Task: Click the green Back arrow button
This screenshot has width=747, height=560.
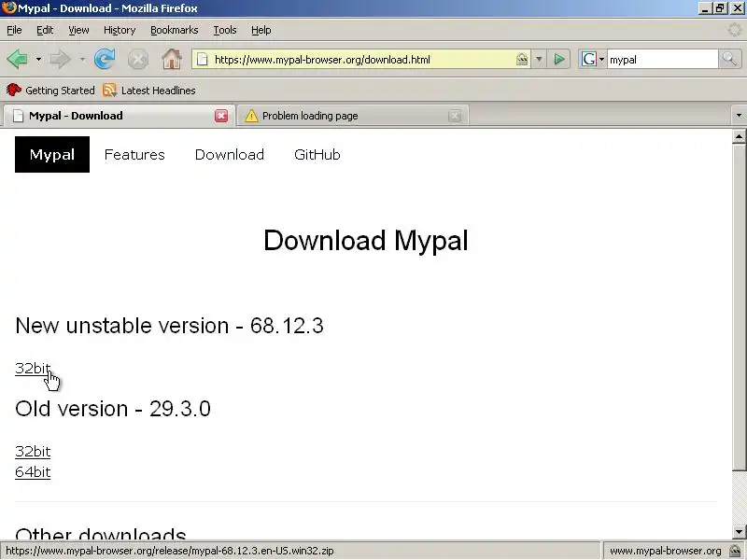Action: [17, 60]
